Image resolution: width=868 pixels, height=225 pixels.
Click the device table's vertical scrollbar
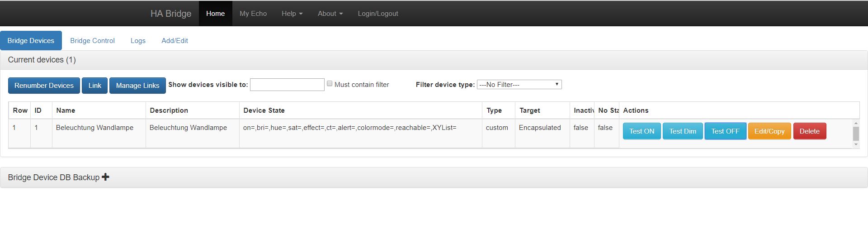(x=855, y=134)
